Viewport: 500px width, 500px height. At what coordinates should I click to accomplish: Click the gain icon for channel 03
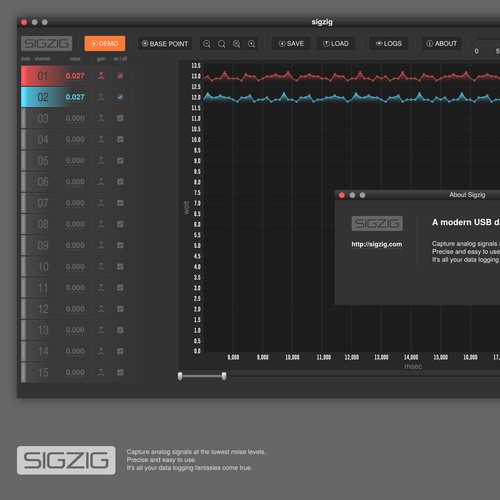[101, 118]
